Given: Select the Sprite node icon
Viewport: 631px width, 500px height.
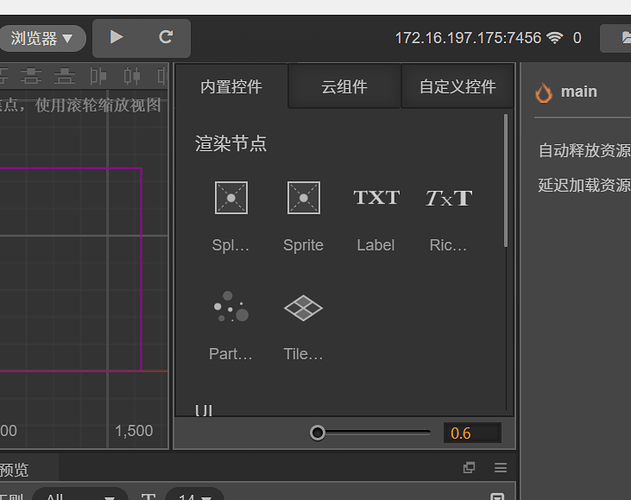Looking at the screenshot, I should click(x=303, y=198).
